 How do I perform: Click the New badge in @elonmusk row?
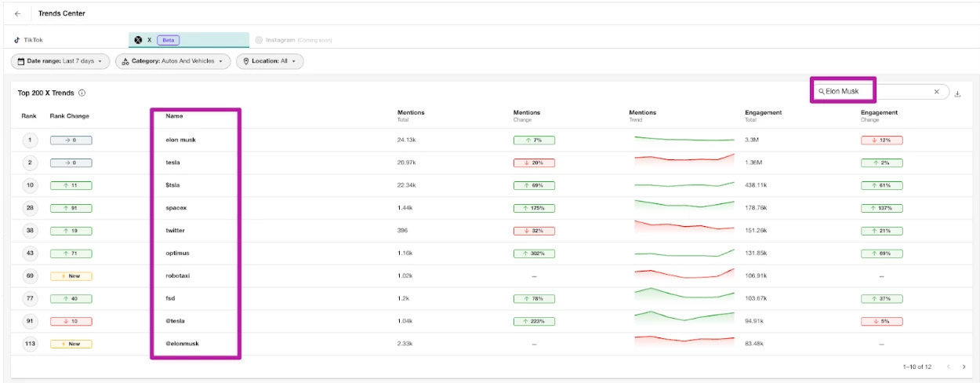coord(71,344)
